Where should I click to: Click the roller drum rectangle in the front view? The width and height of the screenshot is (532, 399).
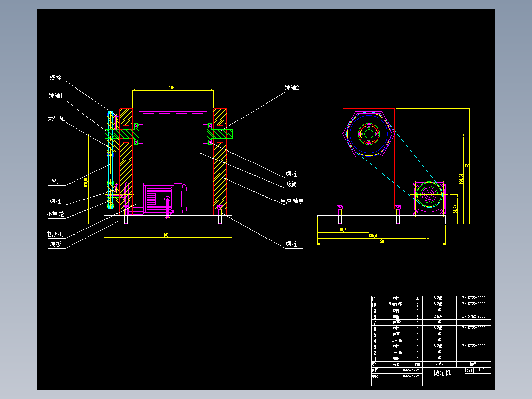pos(173,134)
